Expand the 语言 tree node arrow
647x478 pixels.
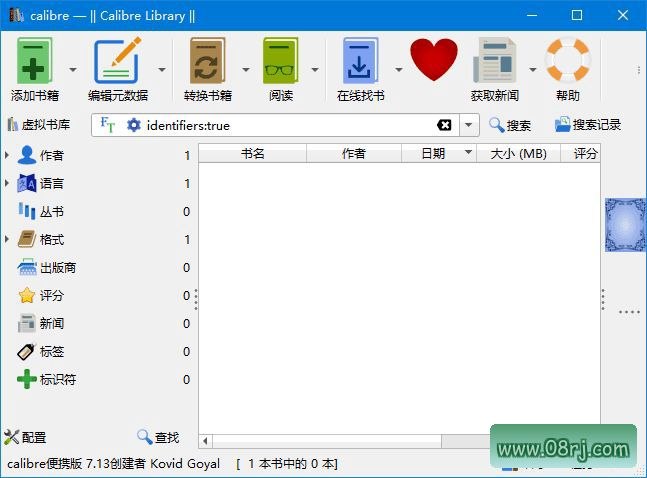[7, 183]
